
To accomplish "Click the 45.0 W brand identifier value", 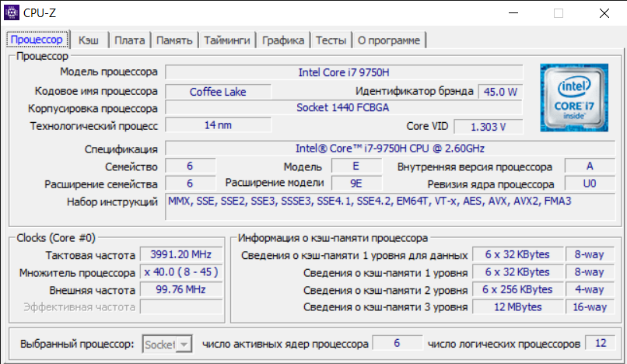I will click(501, 92).
